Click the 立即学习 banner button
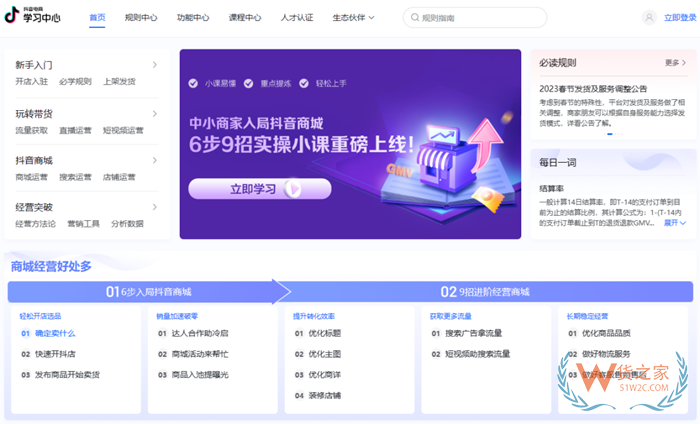 click(x=259, y=189)
